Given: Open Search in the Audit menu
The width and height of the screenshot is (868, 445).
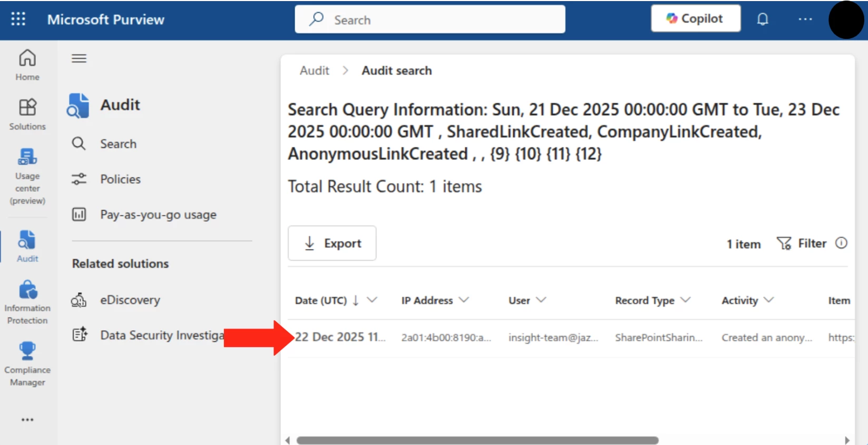Looking at the screenshot, I should (x=118, y=144).
